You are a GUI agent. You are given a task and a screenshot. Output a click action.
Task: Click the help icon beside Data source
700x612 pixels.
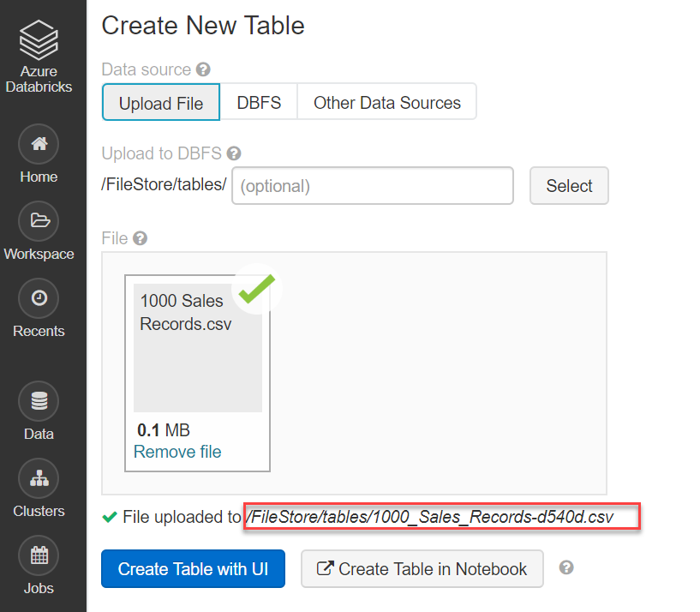click(203, 69)
